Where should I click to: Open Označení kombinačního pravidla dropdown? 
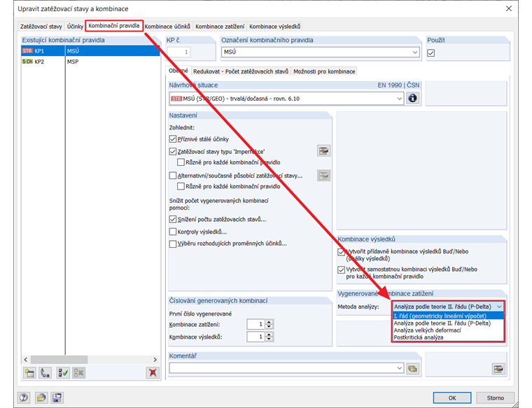coord(415,52)
